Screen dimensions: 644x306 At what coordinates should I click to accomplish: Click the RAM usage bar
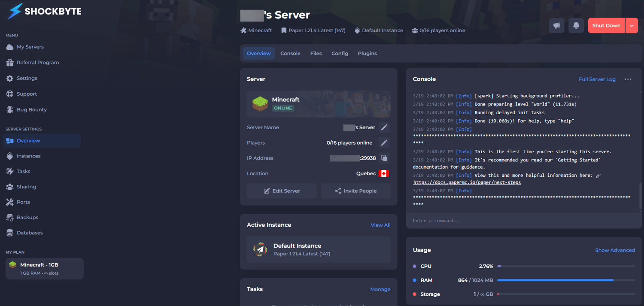click(566, 280)
